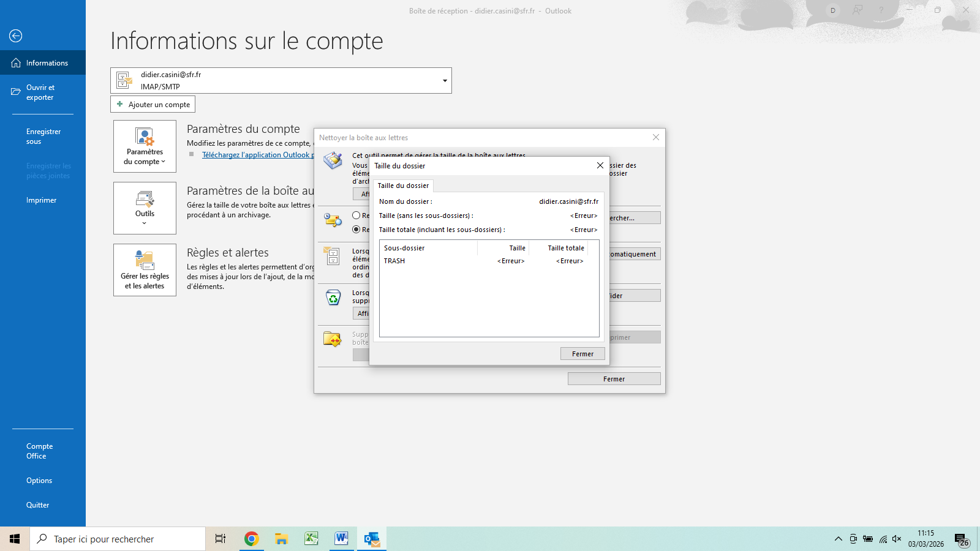Go back using the backstage back arrow
The height and width of the screenshot is (551, 980).
pos(16,36)
